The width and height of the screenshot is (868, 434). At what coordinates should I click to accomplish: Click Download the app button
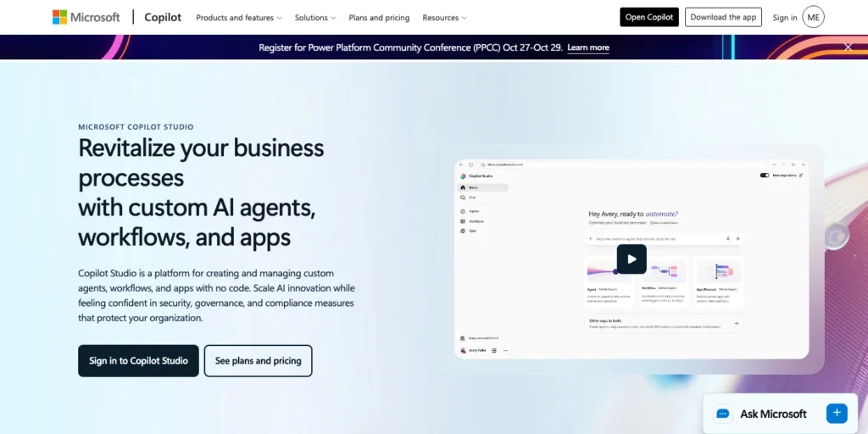[x=723, y=17]
